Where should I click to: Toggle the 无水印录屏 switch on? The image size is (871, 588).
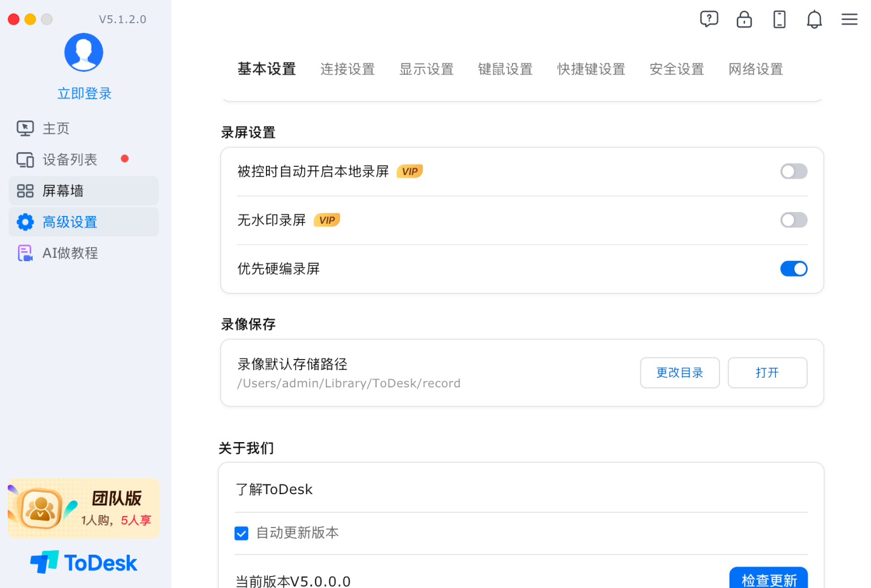pyautogui.click(x=794, y=220)
